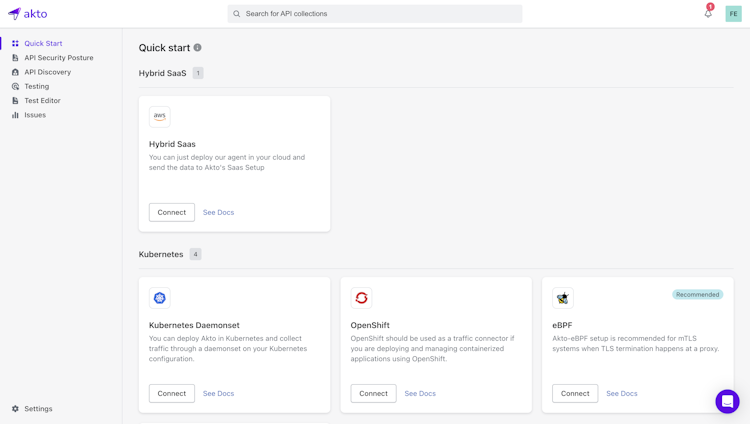Image resolution: width=750 pixels, height=424 pixels.
Task: Open the FE user avatar menu
Action: [x=733, y=14]
